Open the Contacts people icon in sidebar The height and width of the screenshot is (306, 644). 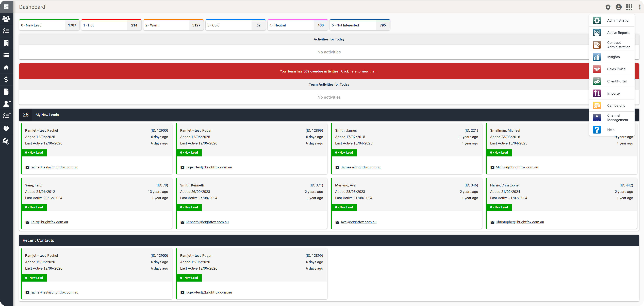pyautogui.click(x=6, y=19)
